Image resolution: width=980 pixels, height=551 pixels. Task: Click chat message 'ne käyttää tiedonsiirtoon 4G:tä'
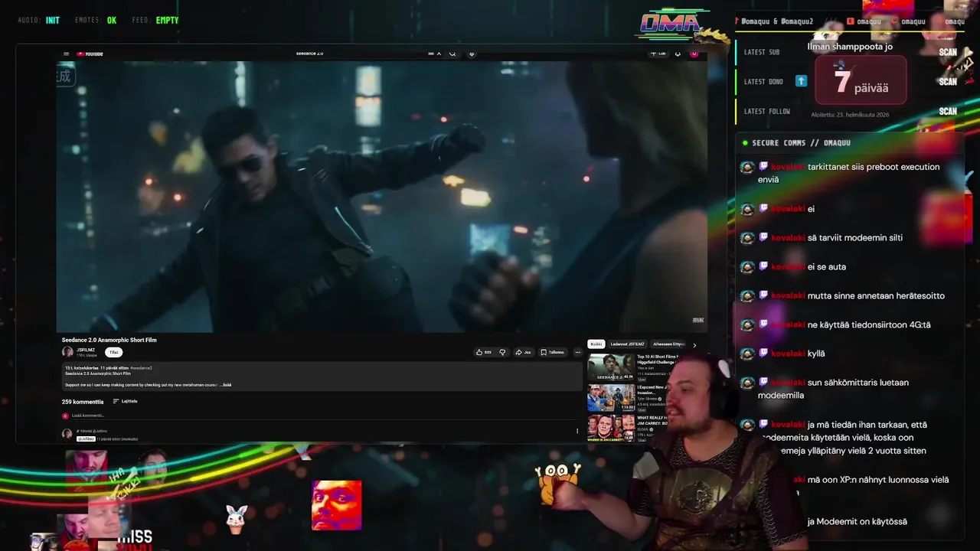[869, 325]
